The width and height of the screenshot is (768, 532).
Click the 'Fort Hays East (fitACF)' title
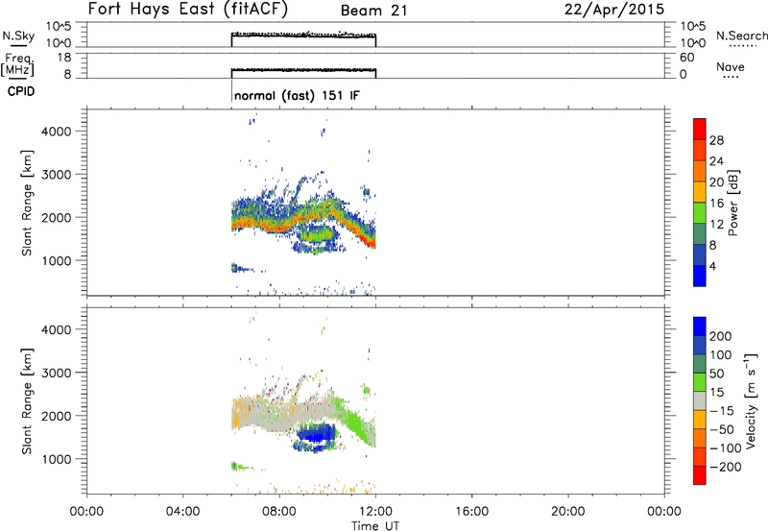[188, 9]
